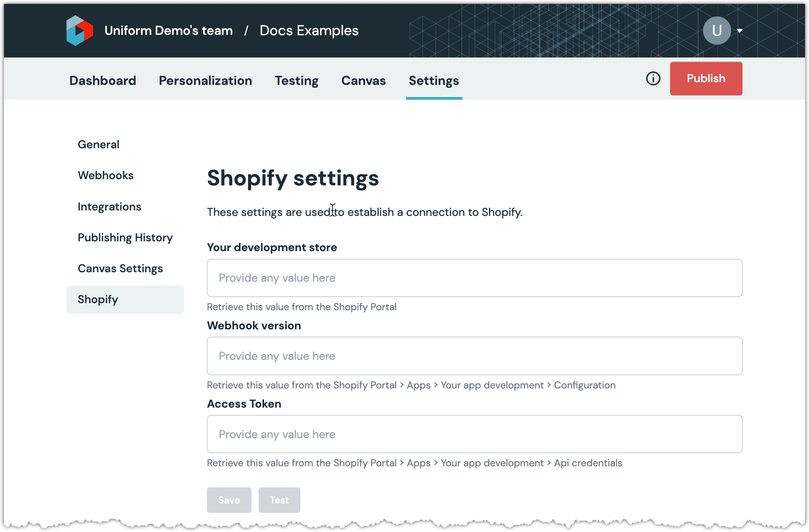This screenshot has width=809, height=532.
Task: Click the 'Access Token' label
Action: [244, 404]
